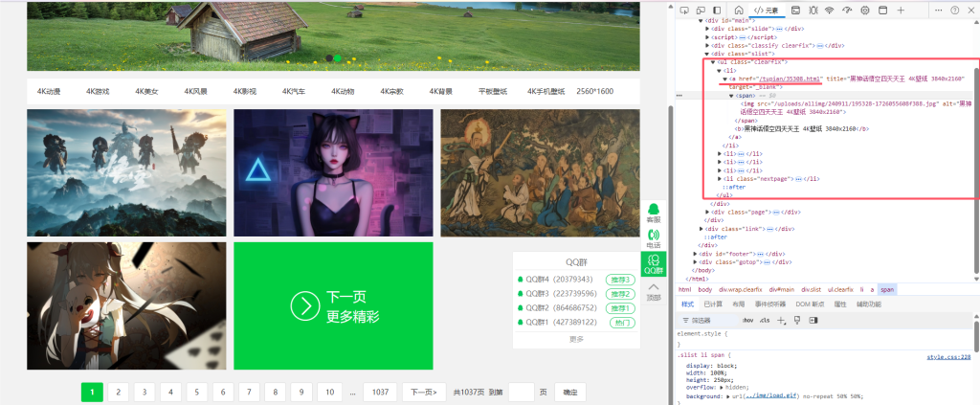Image resolution: width=980 pixels, height=405 pixels.
Task: Expand the div class="slide" node
Action: (x=707, y=29)
